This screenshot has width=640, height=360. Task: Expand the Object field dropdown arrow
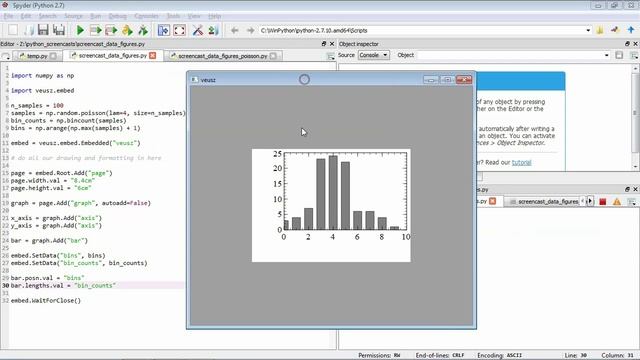click(607, 55)
